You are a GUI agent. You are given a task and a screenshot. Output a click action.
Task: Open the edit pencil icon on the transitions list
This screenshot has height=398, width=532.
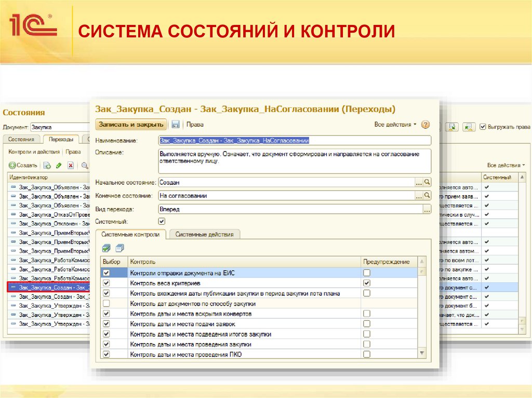(58, 166)
